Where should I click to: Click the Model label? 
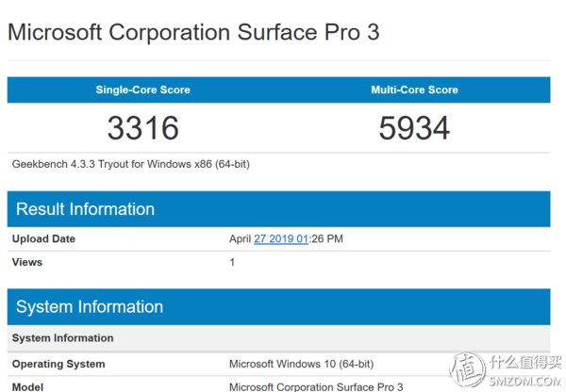click(x=27, y=387)
